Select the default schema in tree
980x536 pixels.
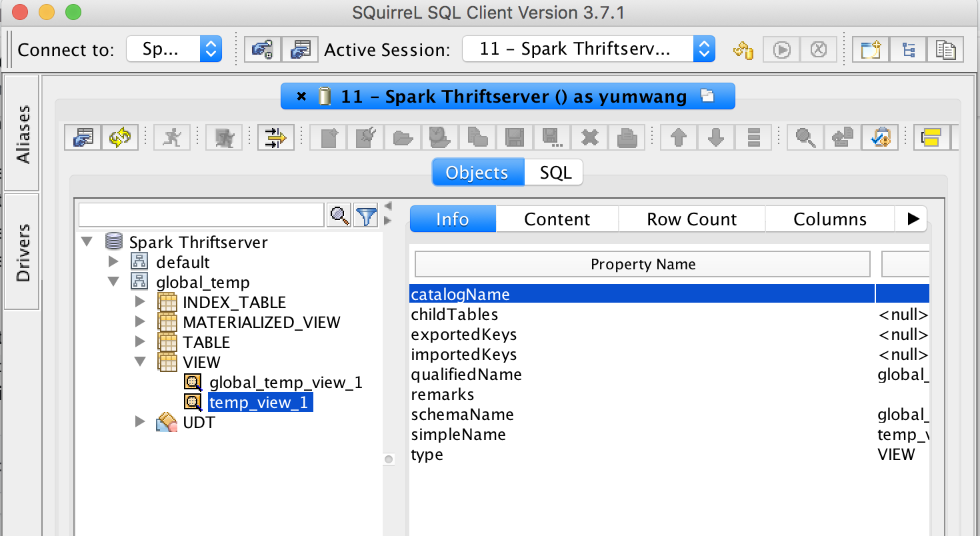pyautogui.click(x=183, y=262)
